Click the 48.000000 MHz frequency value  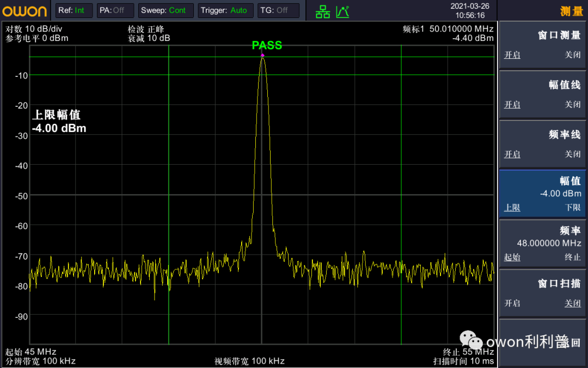(549, 243)
